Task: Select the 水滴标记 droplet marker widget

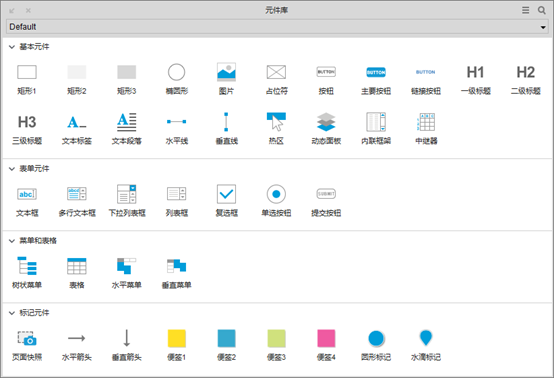Action: pos(426,345)
